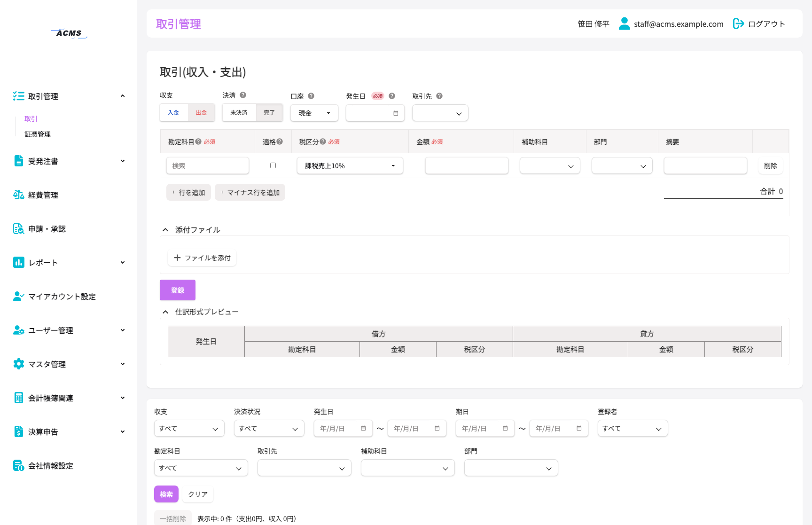812x525 pixels.
Task: Click the 経費管理 scales icon in sidebar
Action: click(18, 195)
